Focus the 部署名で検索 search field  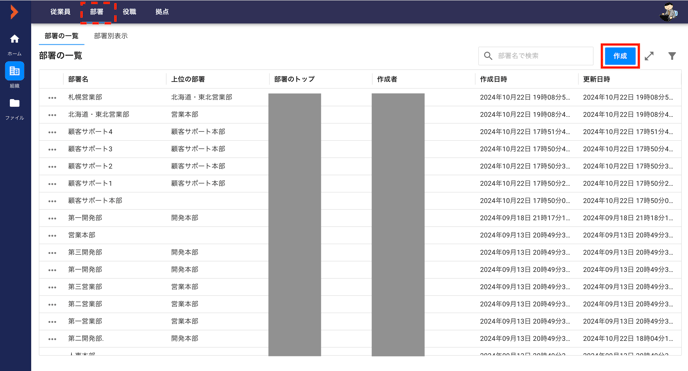pos(536,56)
